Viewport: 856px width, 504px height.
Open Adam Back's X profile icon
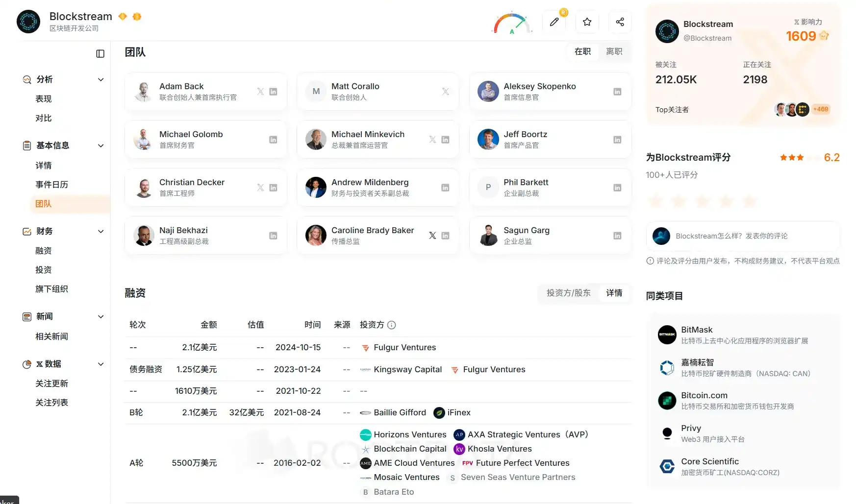(x=260, y=92)
